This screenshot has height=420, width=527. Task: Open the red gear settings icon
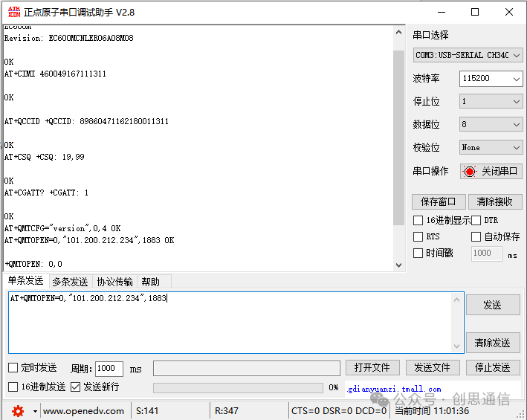click(x=18, y=410)
